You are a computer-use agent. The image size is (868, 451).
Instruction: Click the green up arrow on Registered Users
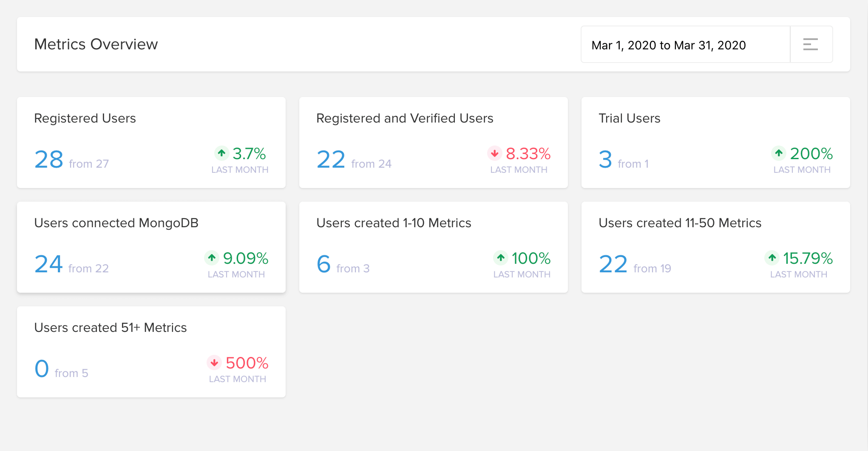tap(221, 153)
